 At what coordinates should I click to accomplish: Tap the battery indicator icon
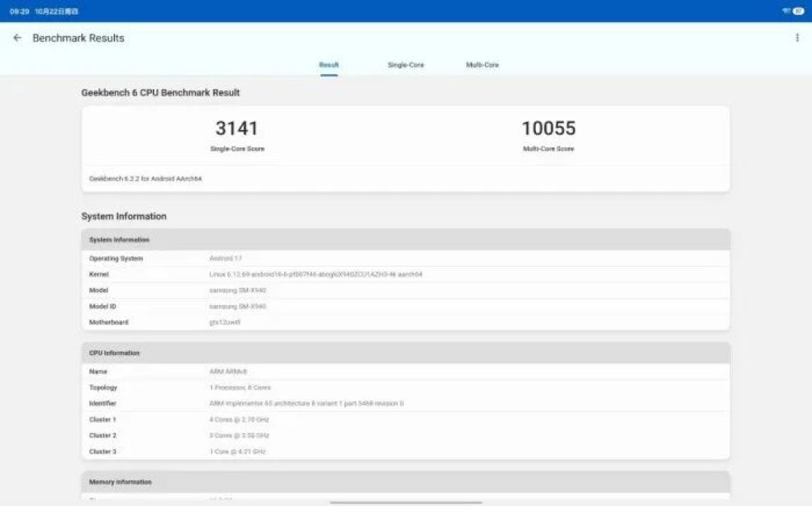click(798, 11)
